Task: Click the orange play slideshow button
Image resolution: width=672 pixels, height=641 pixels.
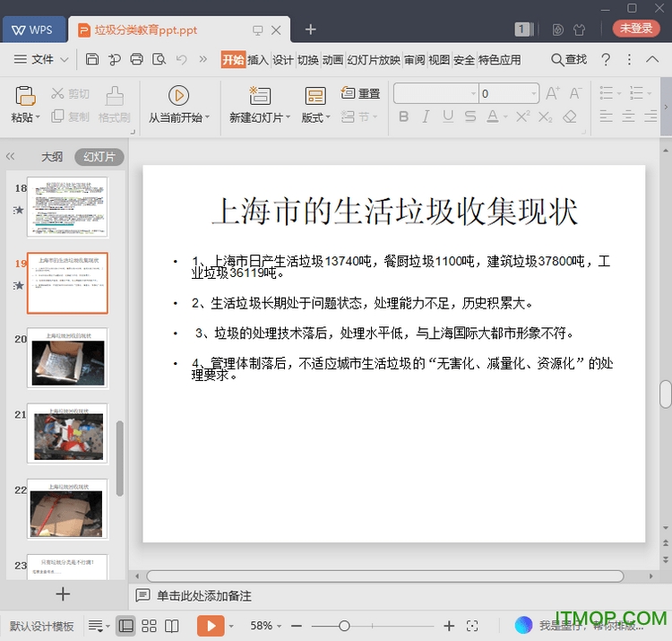Action: click(x=211, y=626)
